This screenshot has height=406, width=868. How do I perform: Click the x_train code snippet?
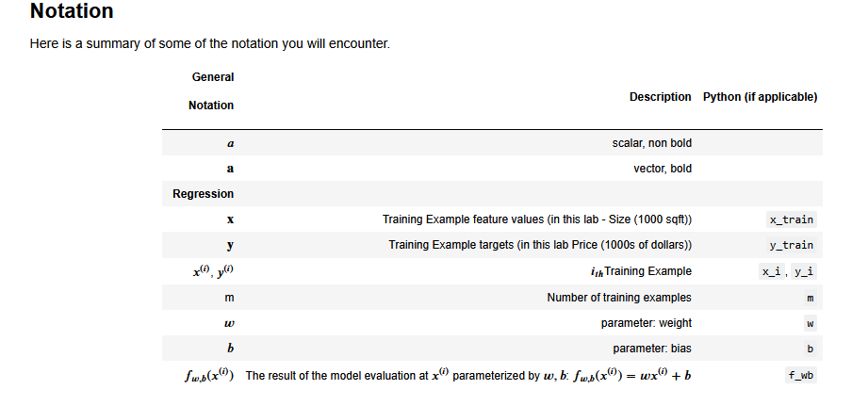pyautogui.click(x=791, y=219)
